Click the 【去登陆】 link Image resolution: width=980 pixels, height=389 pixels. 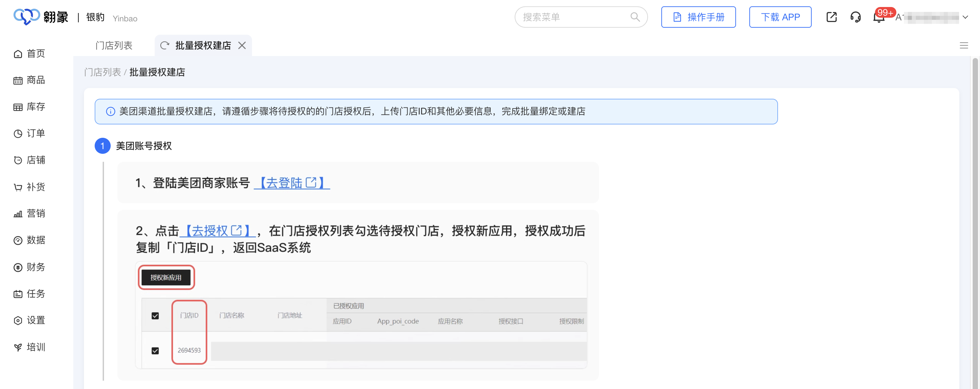[292, 183]
